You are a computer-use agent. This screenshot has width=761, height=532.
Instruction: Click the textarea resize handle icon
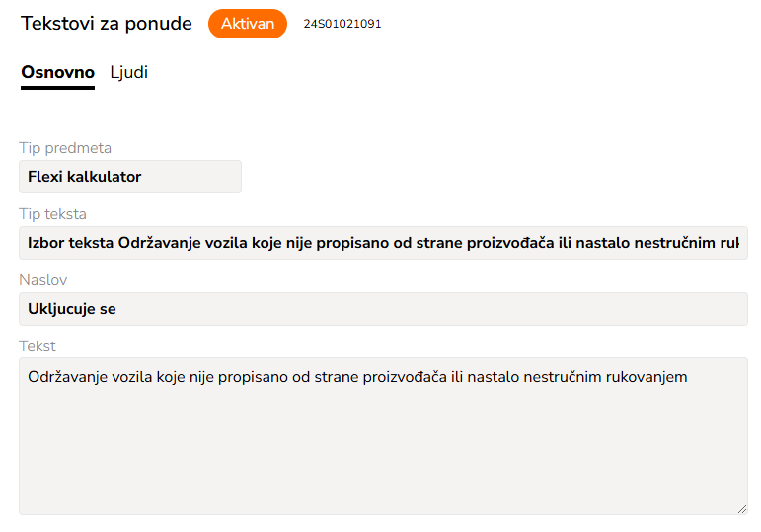click(741, 507)
